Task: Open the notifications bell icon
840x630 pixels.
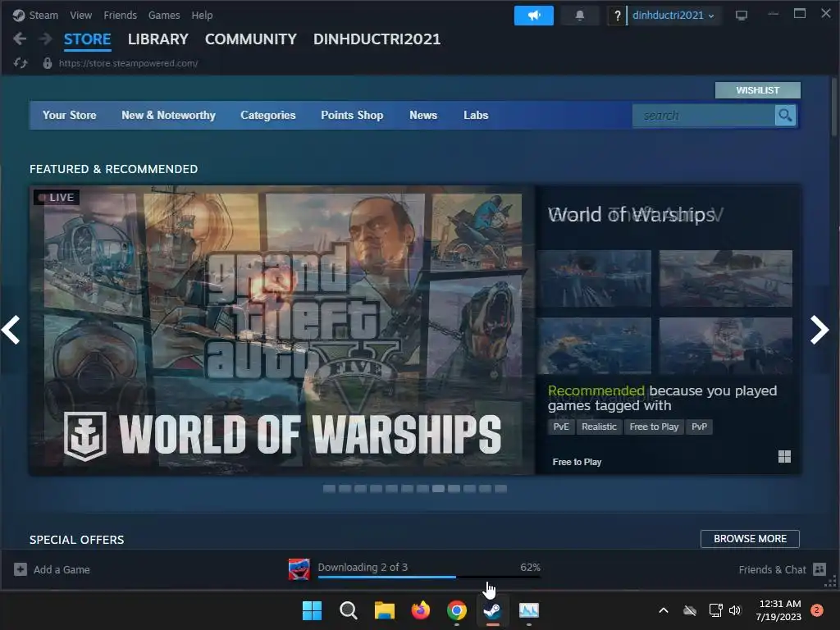Action: (580, 16)
